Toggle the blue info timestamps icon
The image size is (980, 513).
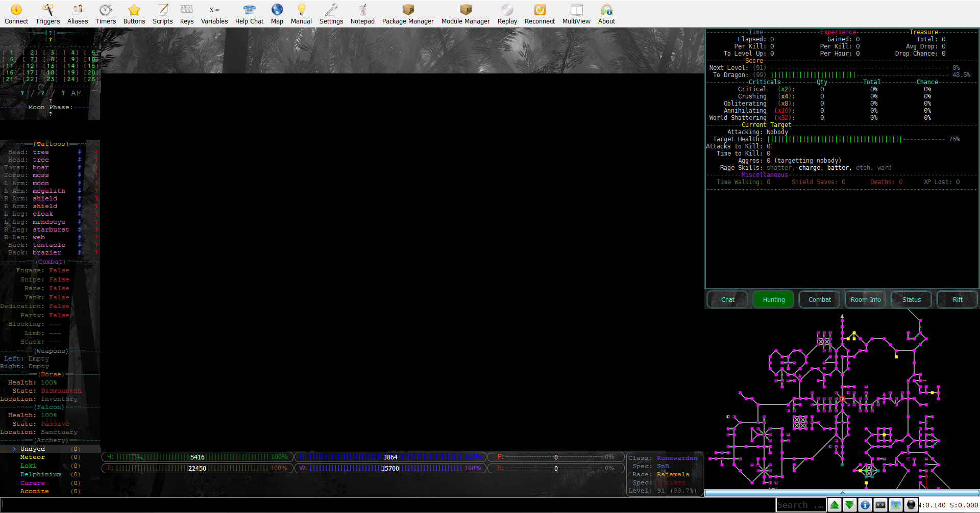865,505
